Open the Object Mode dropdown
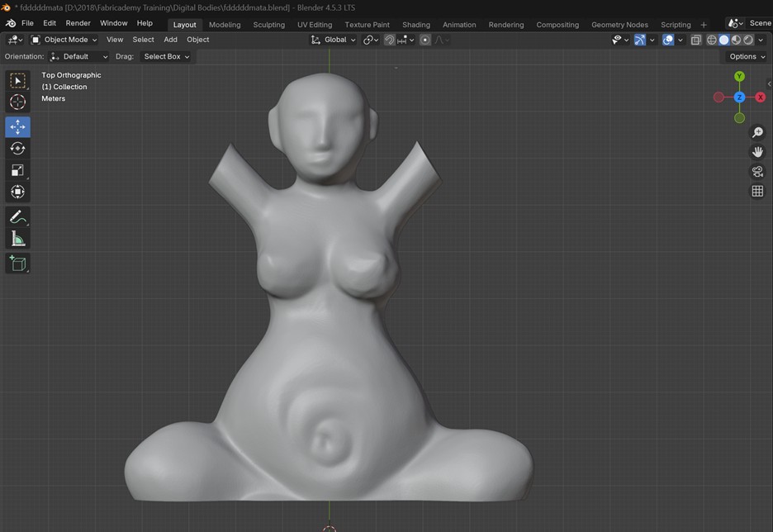This screenshot has height=532, width=773. [64, 40]
